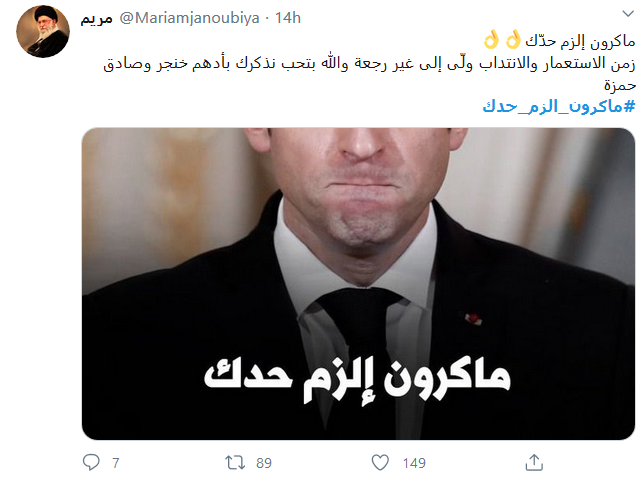The image size is (644, 477).
Task: Open the 14h timestamp link
Action: [288, 18]
